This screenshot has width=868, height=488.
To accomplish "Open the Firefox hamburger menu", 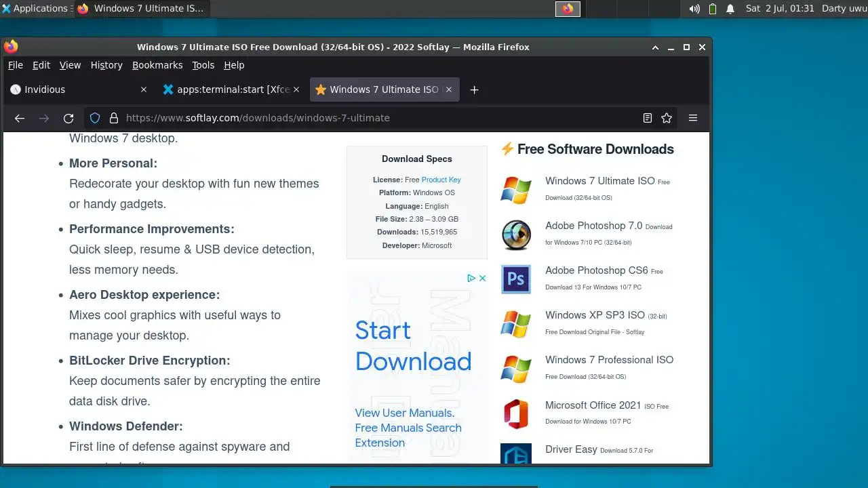I will 693,118.
